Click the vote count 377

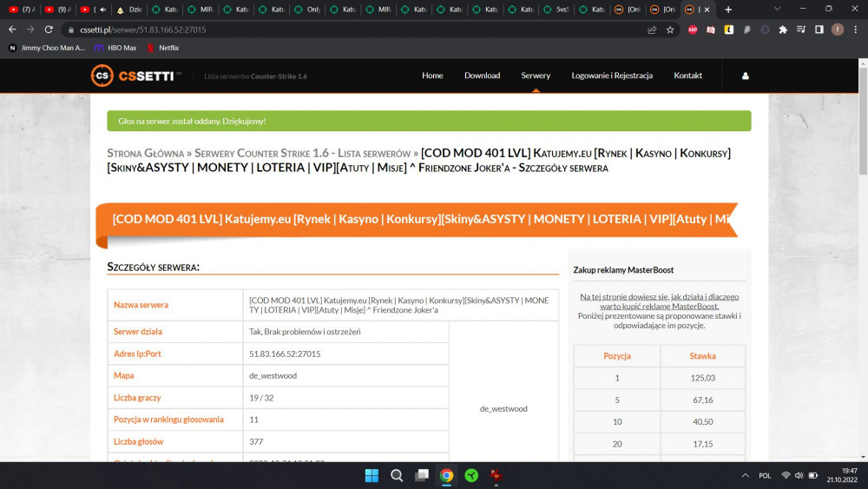click(x=256, y=442)
